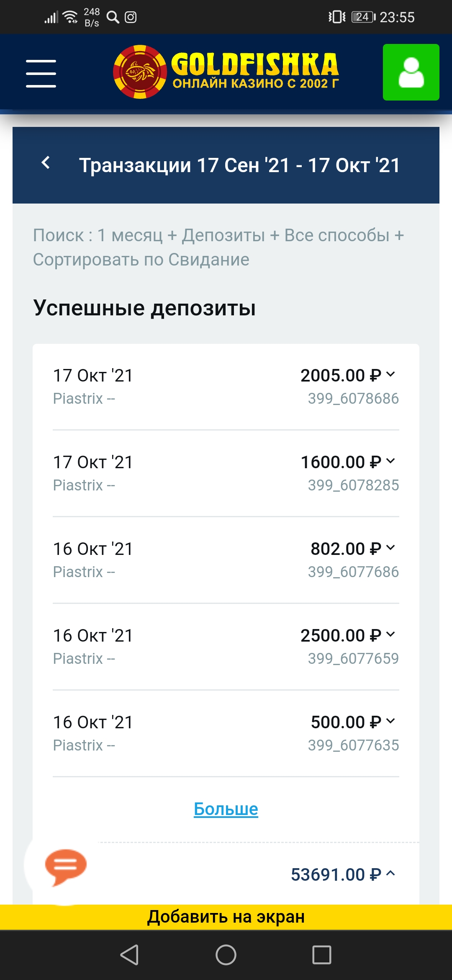Screen dimensions: 452x980
Task: Tap the yellow Добавить на экран banner
Action: [226, 917]
